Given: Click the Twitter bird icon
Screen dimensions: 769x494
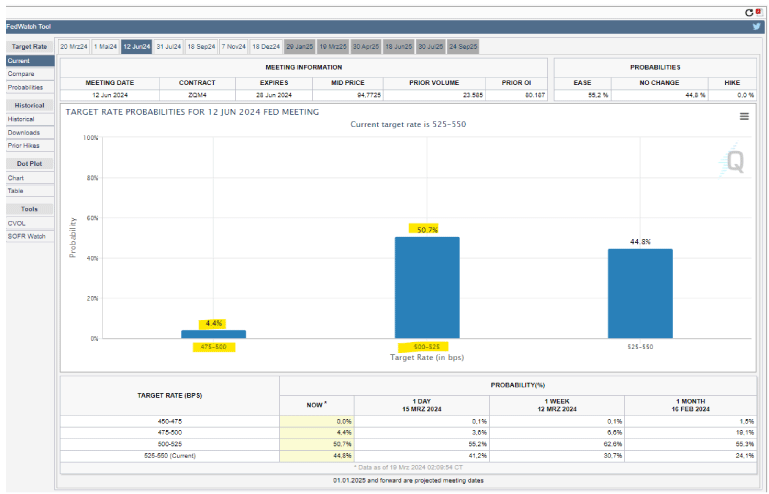Looking at the screenshot, I should tap(756, 27).
